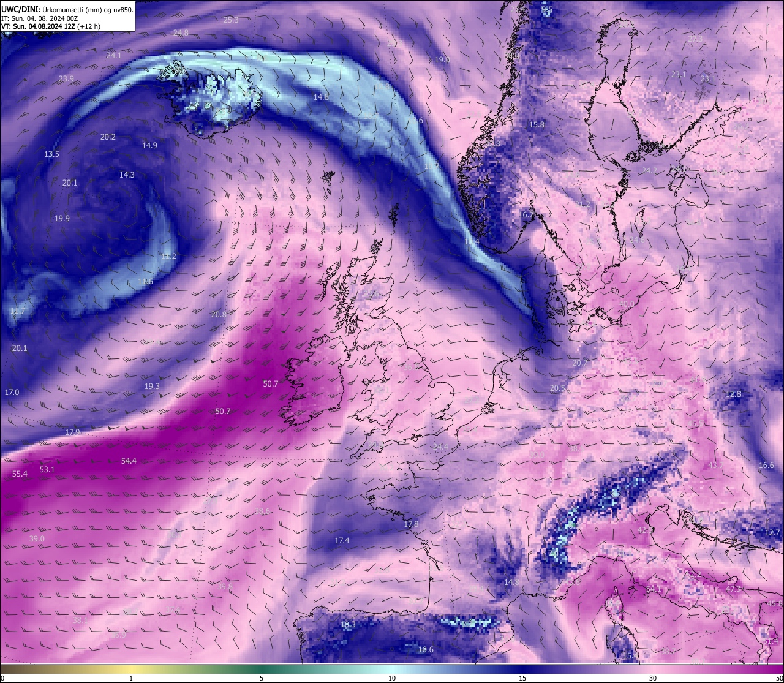Select the 12.8 value label
The height and width of the screenshot is (683, 784).
coord(733,394)
